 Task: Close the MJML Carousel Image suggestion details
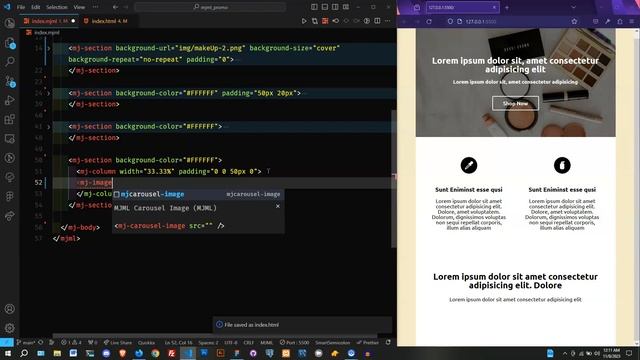click(x=278, y=206)
